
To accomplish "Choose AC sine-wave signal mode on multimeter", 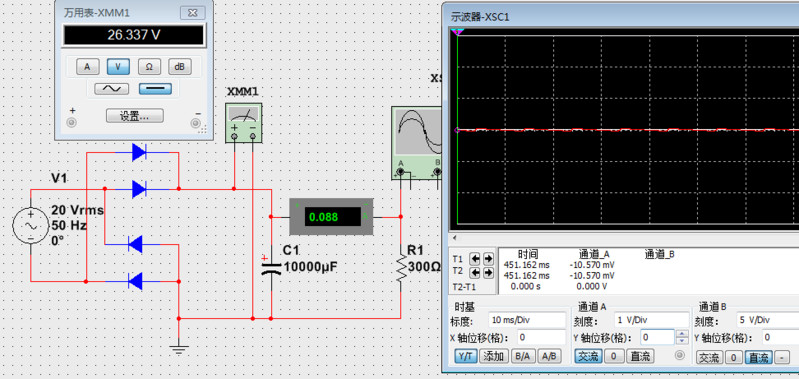I will pyautogui.click(x=112, y=89).
